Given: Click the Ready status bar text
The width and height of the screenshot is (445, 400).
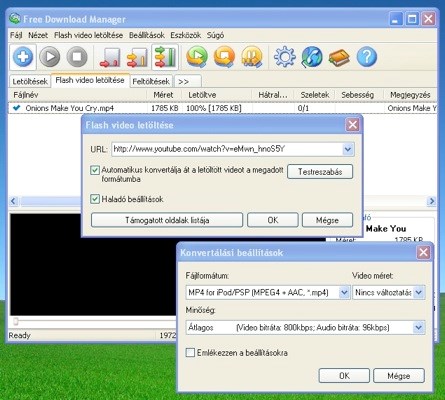Looking at the screenshot, I should tap(19, 335).
